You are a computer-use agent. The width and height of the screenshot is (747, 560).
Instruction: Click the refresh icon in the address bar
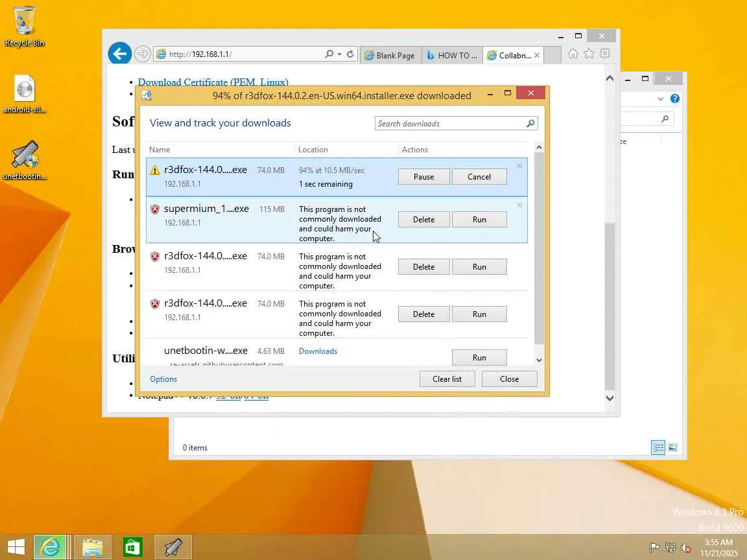[x=350, y=54]
